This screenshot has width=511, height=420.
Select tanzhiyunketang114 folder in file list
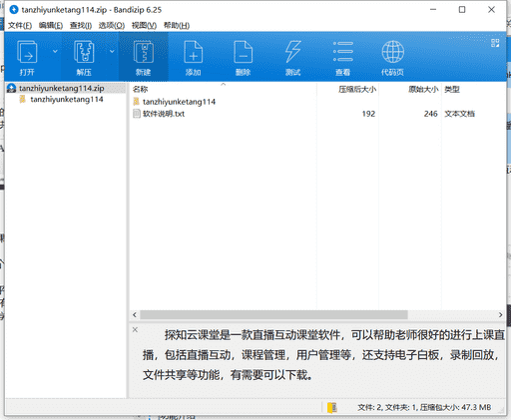coord(179,102)
